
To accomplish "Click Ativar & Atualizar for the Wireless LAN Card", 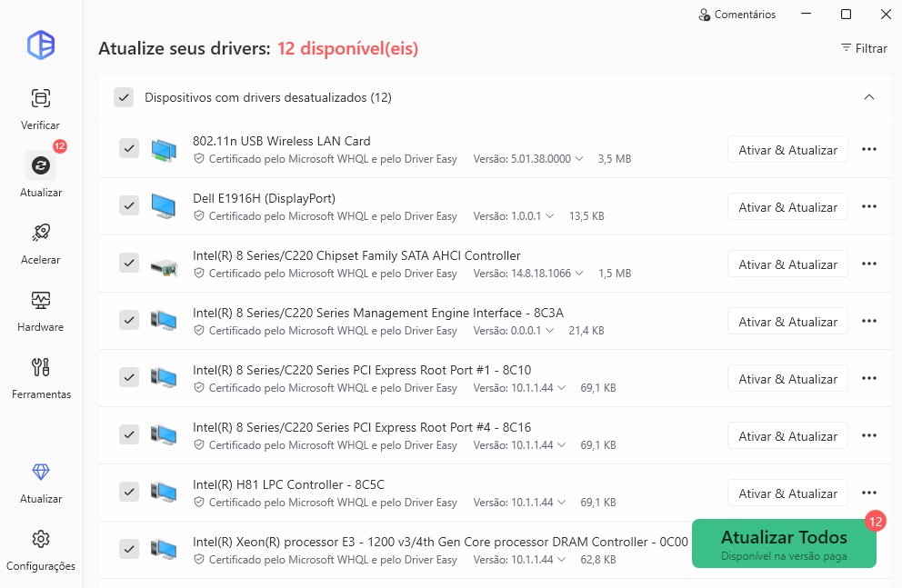I will point(787,149).
